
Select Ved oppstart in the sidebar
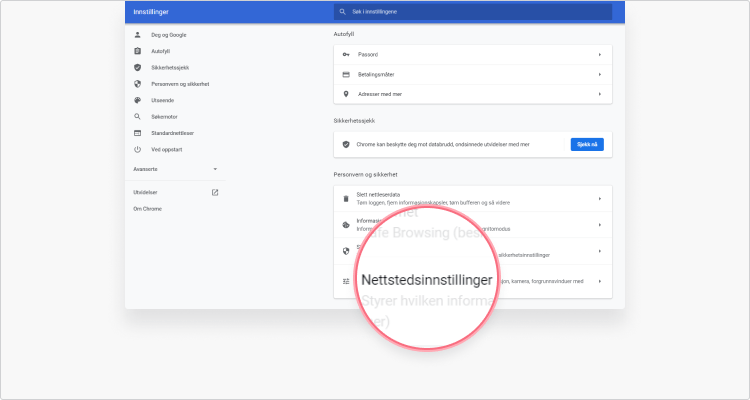pos(167,149)
